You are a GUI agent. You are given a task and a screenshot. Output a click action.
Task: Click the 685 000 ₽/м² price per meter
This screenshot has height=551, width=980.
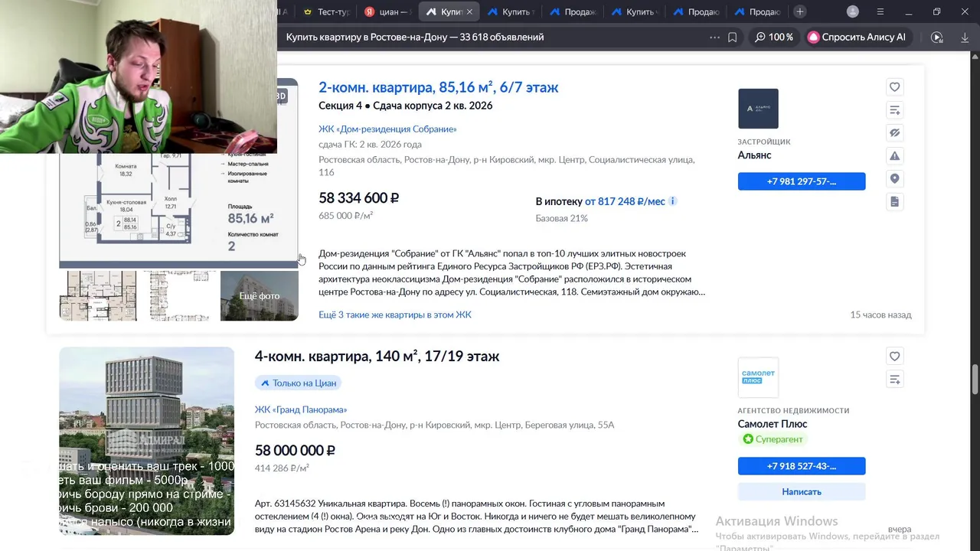345,216
